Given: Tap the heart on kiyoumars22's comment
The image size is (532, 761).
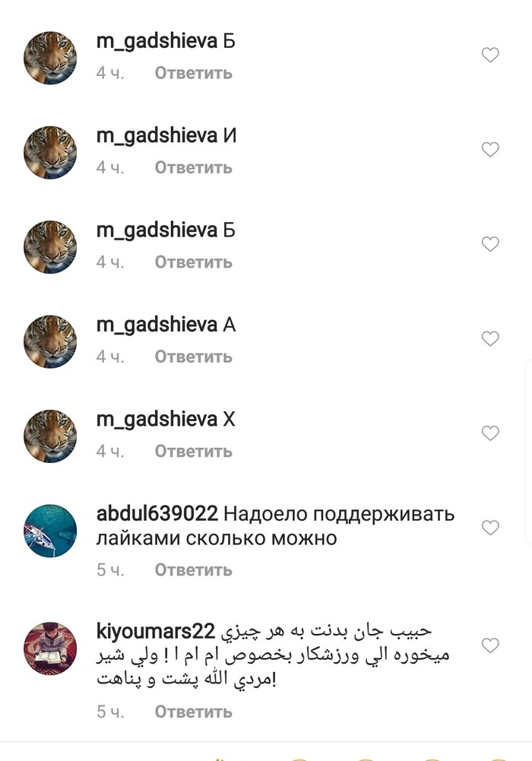Looking at the screenshot, I should click(490, 645).
